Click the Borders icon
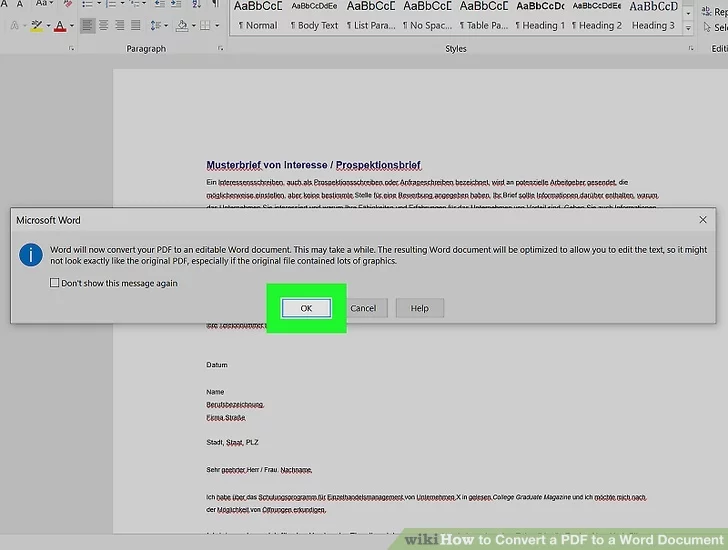This screenshot has height=550, width=728. (205, 26)
